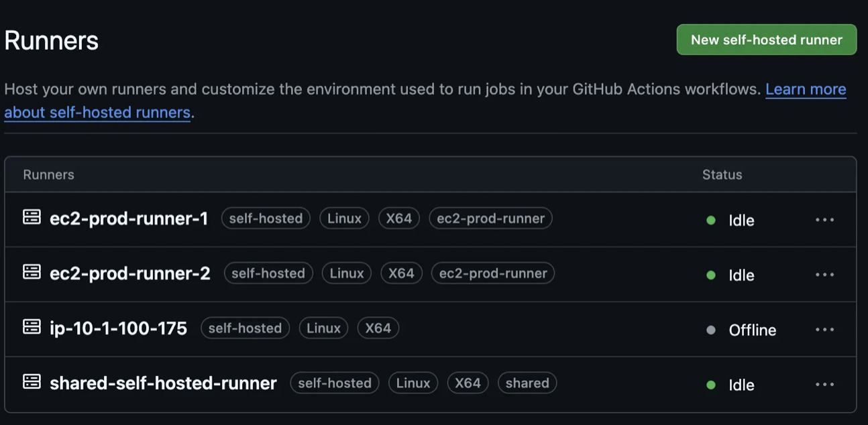Image resolution: width=868 pixels, height=425 pixels.
Task: Click the green status dot for shared-self-hosted-runner
Action: coord(711,385)
